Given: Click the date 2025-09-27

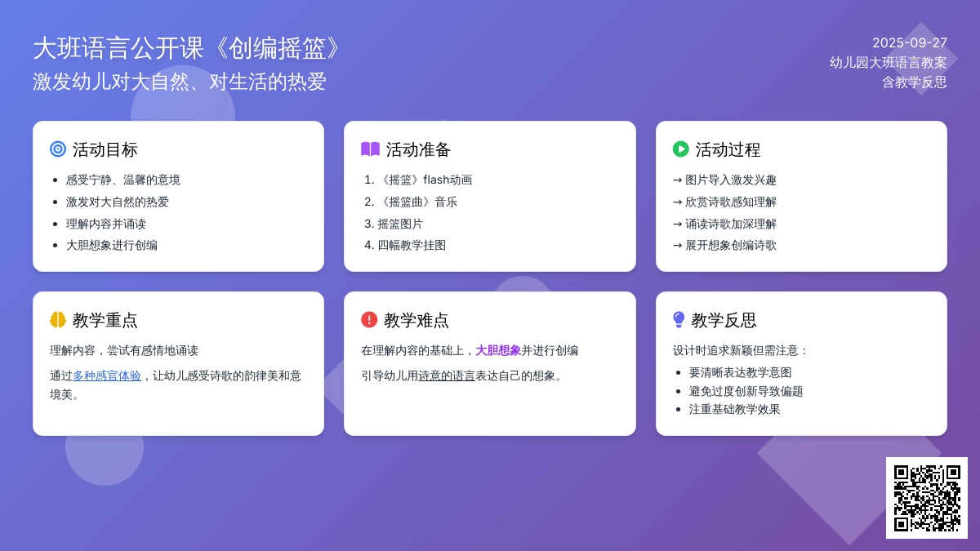Looking at the screenshot, I should point(909,43).
